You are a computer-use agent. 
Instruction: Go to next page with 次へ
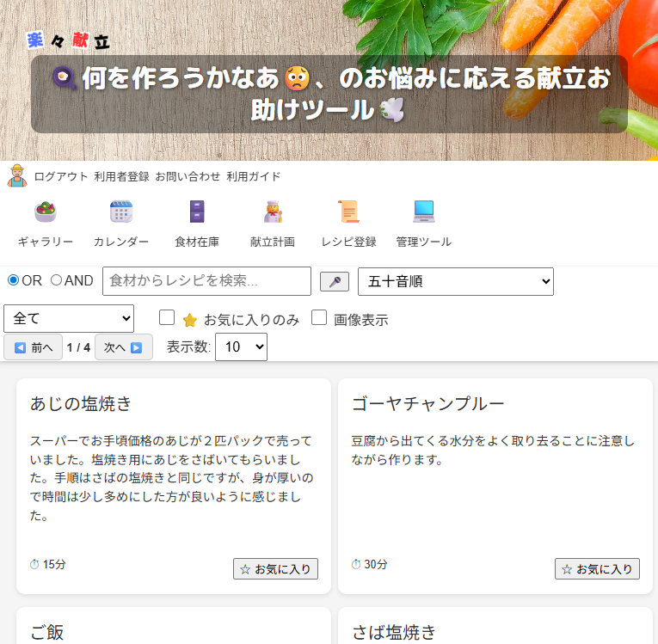[x=124, y=347]
